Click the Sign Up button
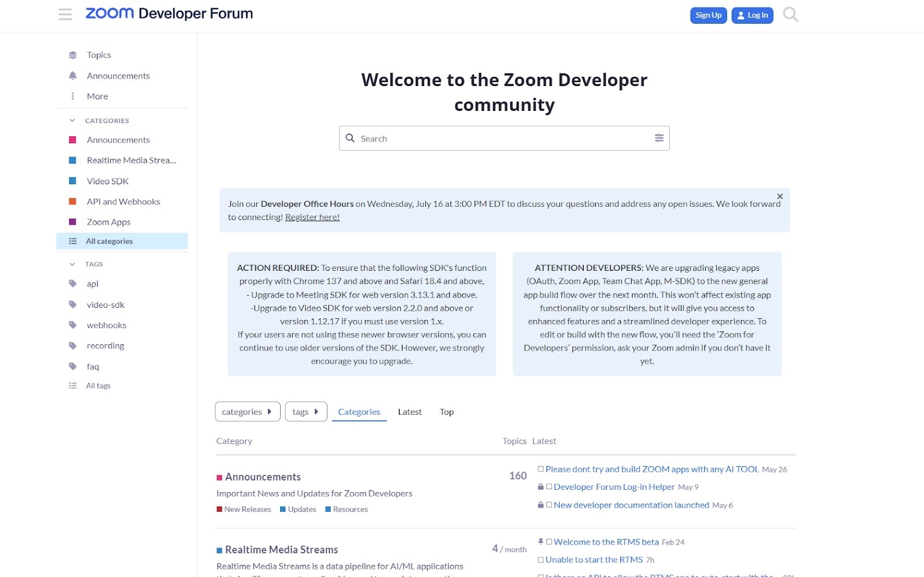The width and height of the screenshot is (924, 577). point(708,15)
